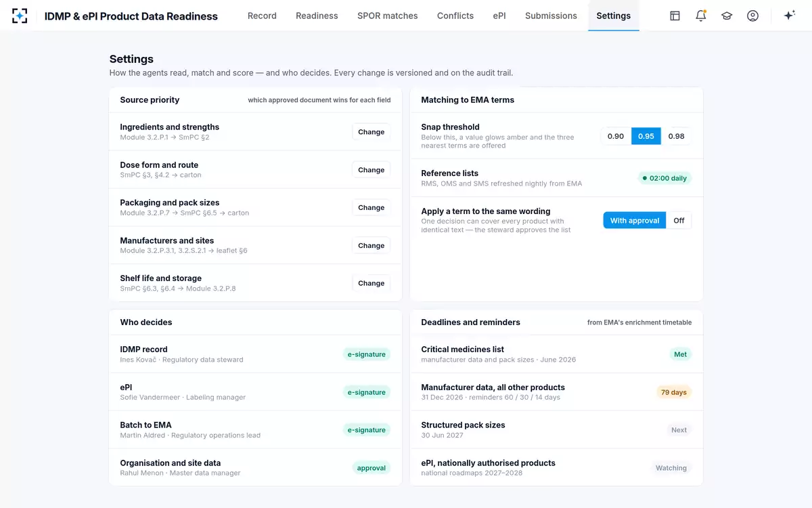Click IDMP & ePI Product Data Readiness title
This screenshot has width=812, height=508.
tap(131, 16)
